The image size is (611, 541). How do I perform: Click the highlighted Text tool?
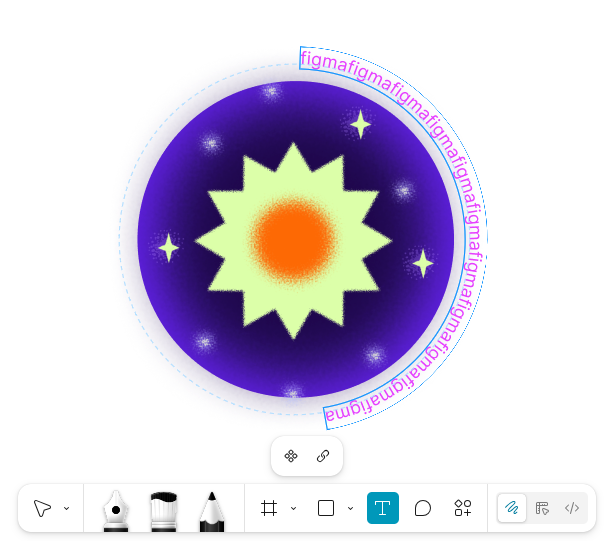(x=383, y=508)
